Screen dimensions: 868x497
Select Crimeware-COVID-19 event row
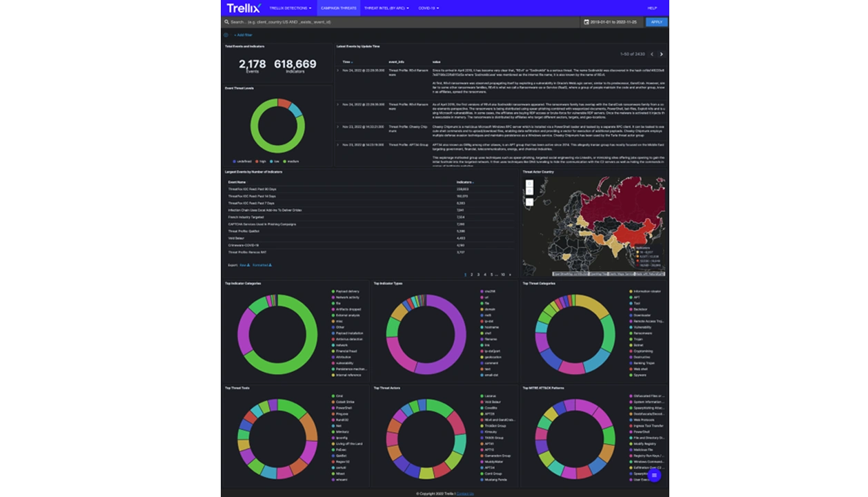coord(371,245)
